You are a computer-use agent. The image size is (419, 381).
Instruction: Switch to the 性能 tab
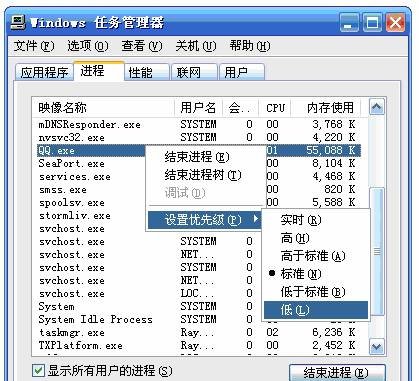point(147,72)
